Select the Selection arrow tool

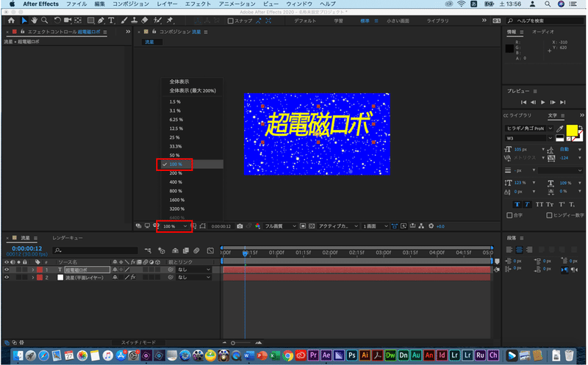tap(24, 21)
